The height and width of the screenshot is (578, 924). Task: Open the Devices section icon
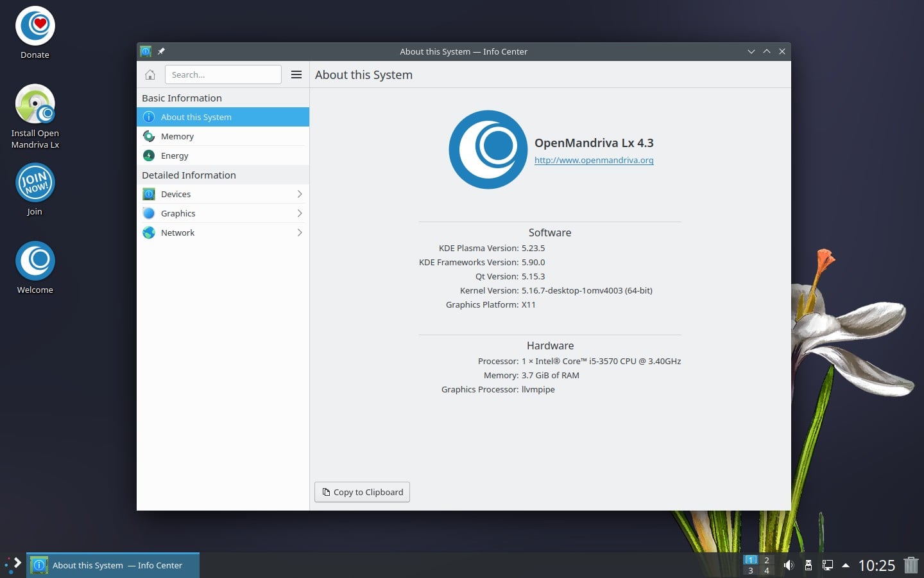click(149, 194)
